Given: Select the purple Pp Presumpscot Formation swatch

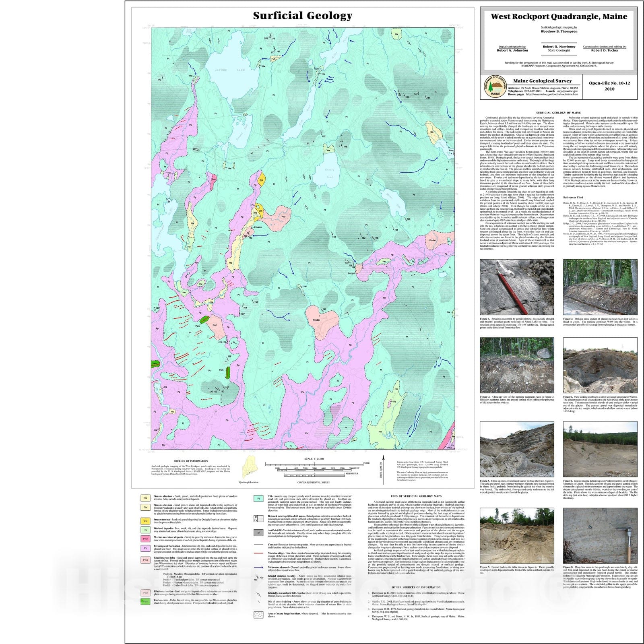Looking at the screenshot, I should [145, 548].
